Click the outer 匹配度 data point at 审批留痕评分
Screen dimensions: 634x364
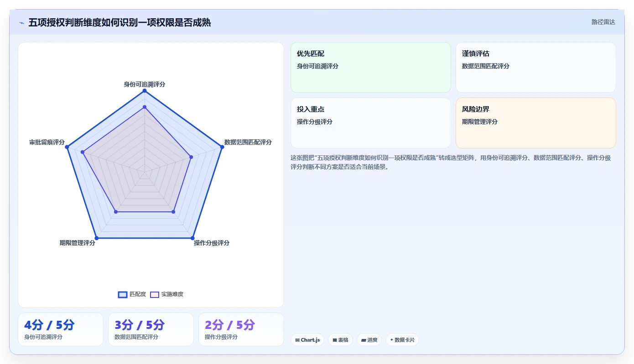[67, 147]
